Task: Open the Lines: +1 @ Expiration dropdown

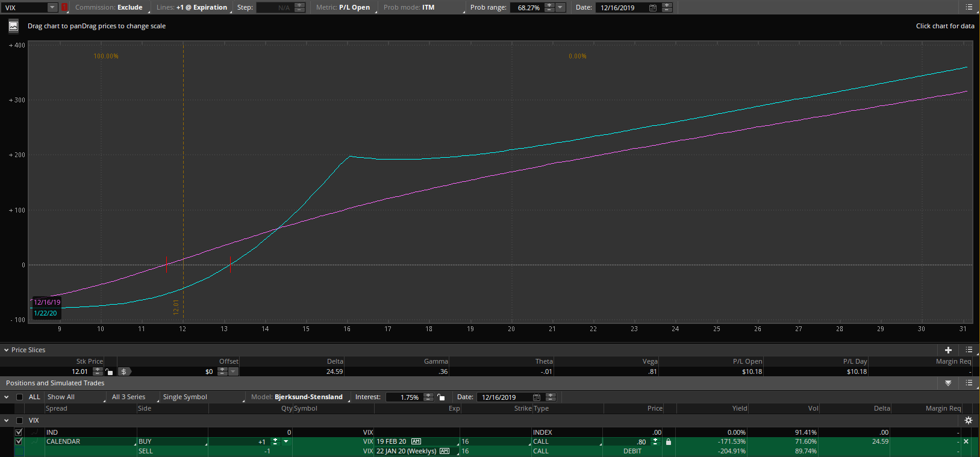Action: [192, 8]
